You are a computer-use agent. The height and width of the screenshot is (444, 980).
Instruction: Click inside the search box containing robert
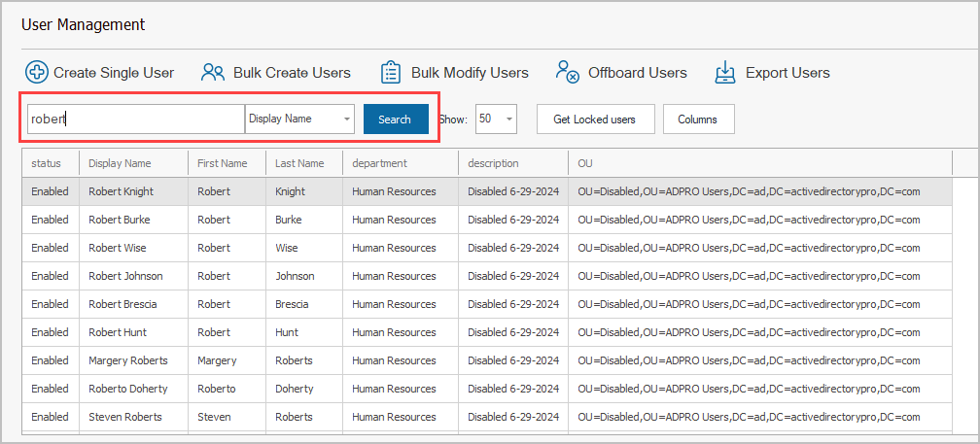[x=136, y=119]
